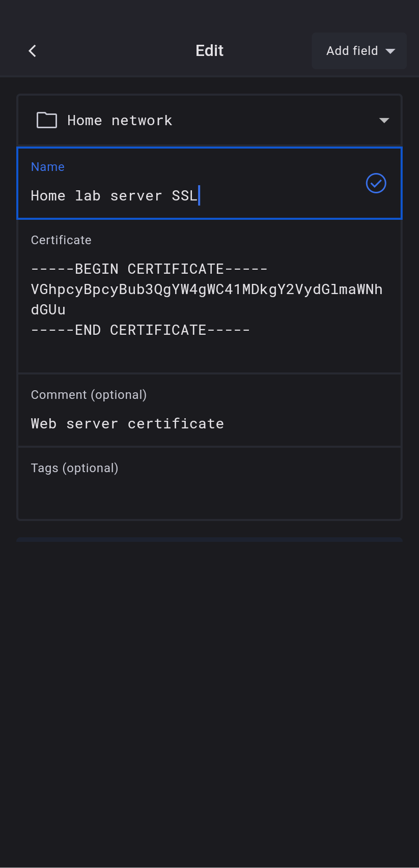419x868 pixels.
Task: Click the Certificate field label
Action: [x=61, y=240]
